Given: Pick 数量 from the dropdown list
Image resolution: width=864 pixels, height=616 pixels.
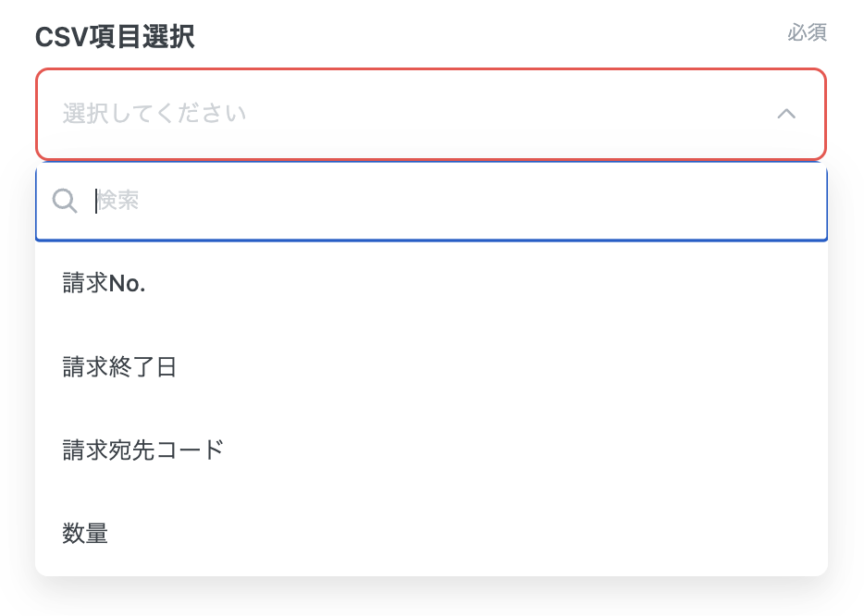Looking at the screenshot, I should (x=85, y=534).
